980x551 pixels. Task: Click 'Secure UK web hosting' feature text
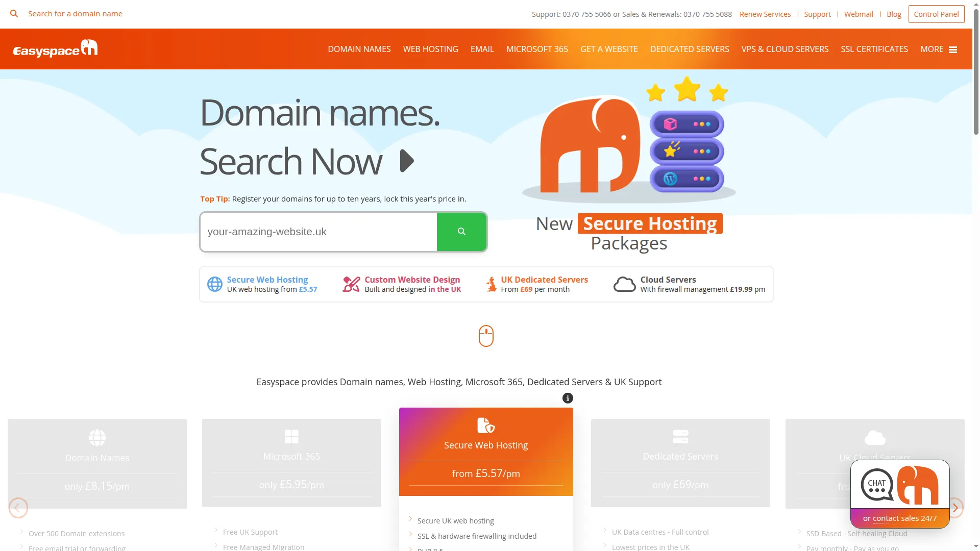(x=456, y=521)
